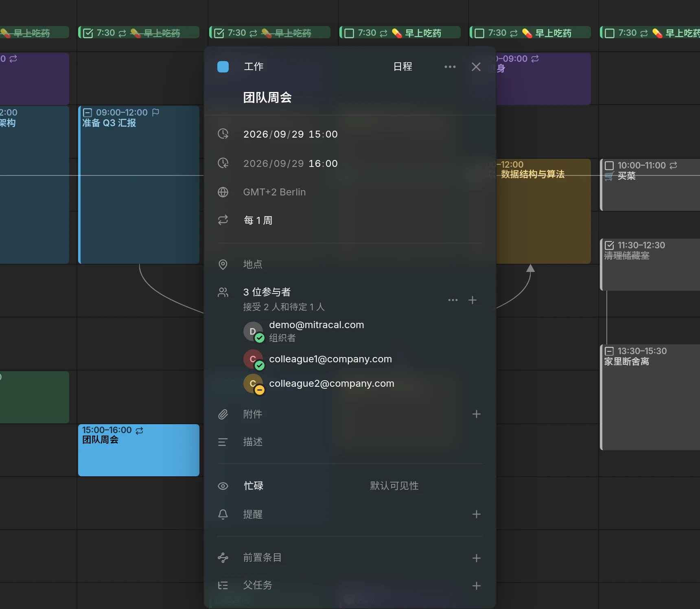This screenshot has width=700, height=609.
Task: Add a 前置条目 prerequisite item
Action: coord(477,558)
